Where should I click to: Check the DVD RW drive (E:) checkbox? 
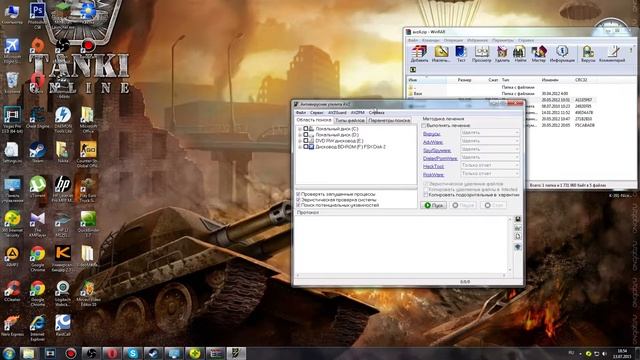(305, 140)
